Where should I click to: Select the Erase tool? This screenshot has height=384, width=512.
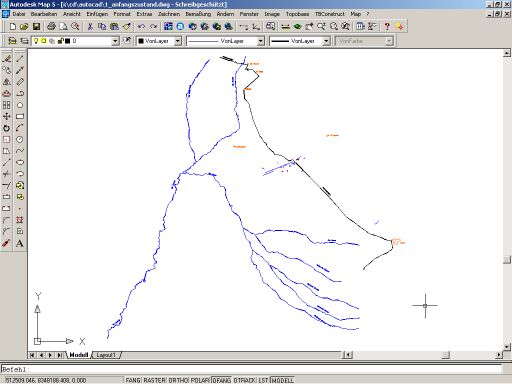(7, 59)
